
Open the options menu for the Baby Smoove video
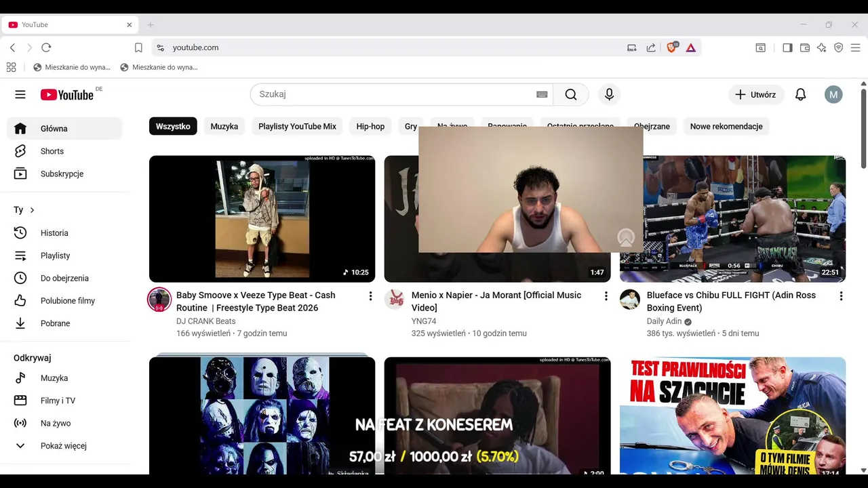coord(370,296)
